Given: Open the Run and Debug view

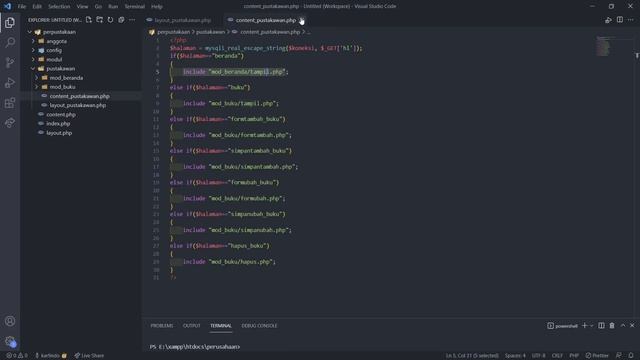Looking at the screenshot, I should [x=10, y=82].
